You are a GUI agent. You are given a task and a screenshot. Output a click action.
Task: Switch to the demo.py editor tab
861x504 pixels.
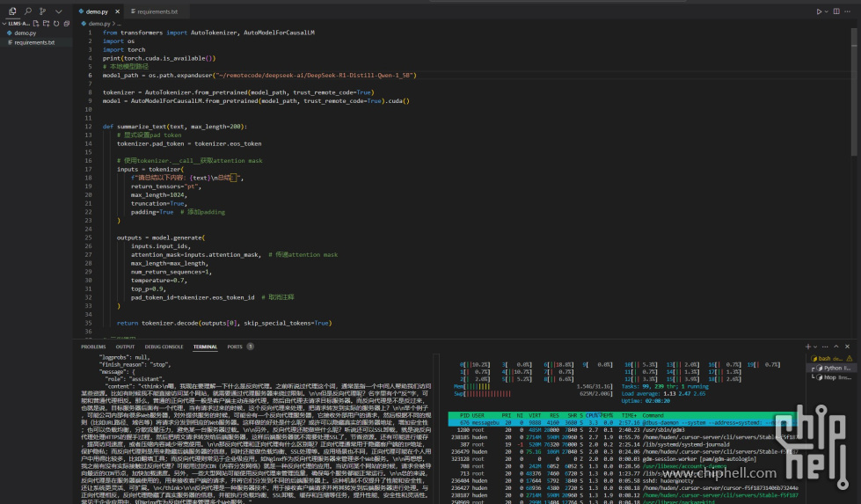97,11
